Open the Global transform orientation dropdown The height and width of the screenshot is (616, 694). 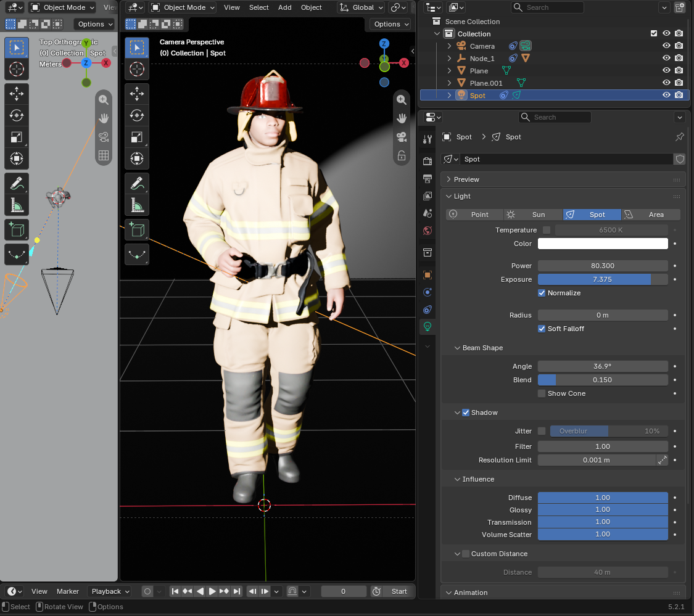[361, 7]
